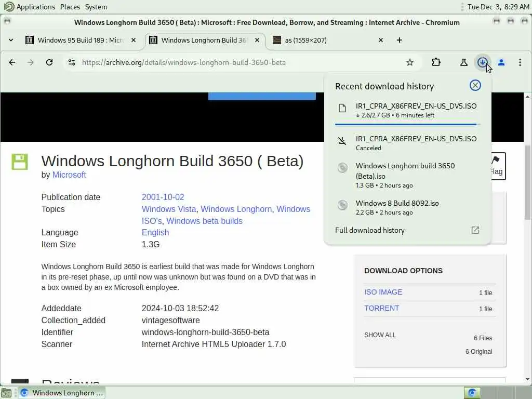Click the file icon of the downloading ISO

click(x=342, y=108)
